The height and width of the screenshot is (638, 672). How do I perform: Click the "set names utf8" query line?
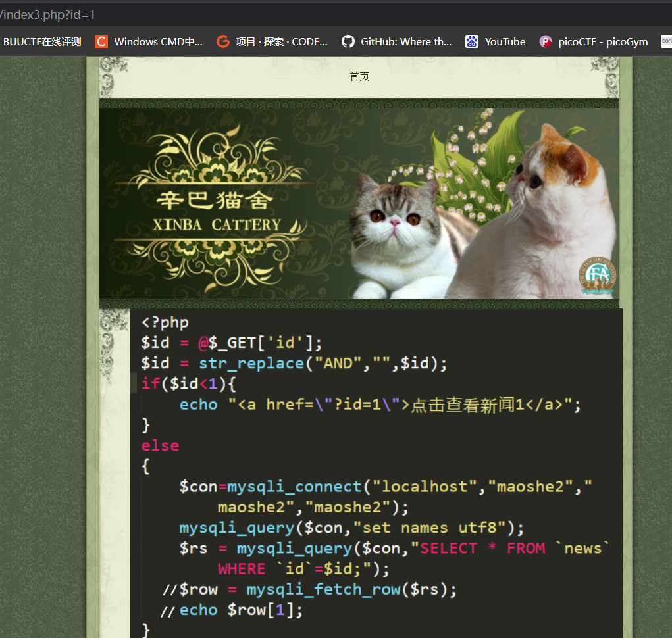(351, 528)
